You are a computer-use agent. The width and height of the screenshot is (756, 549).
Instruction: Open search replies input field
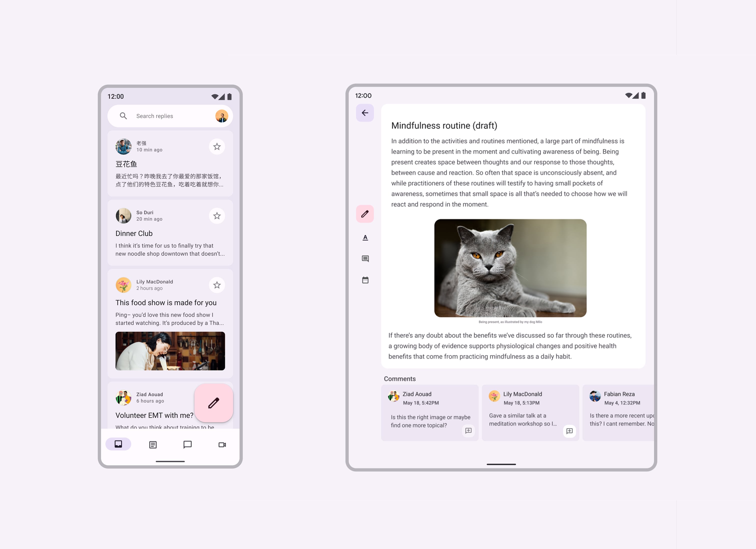click(167, 115)
